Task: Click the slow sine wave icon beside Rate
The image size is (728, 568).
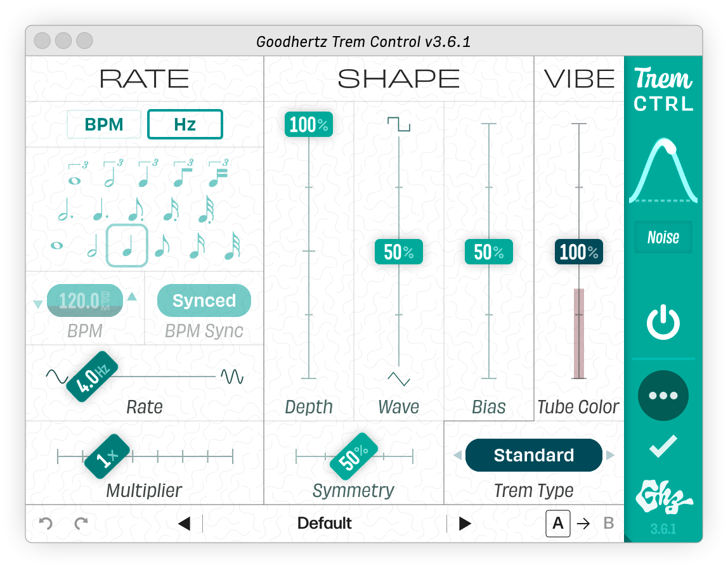Action: (x=56, y=377)
